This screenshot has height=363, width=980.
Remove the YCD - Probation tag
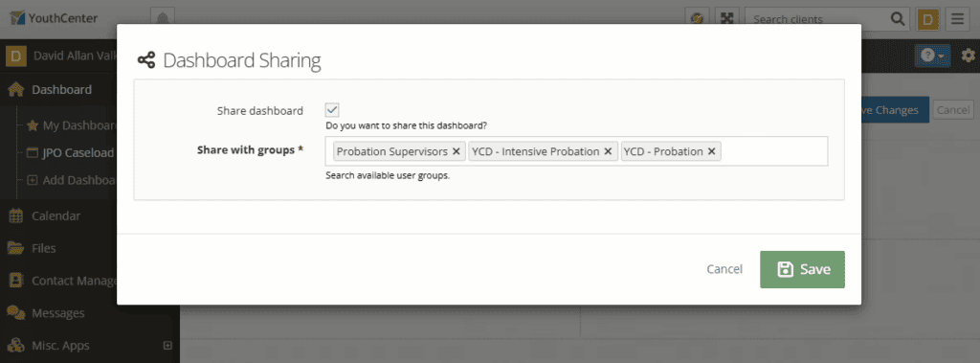[x=711, y=151]
